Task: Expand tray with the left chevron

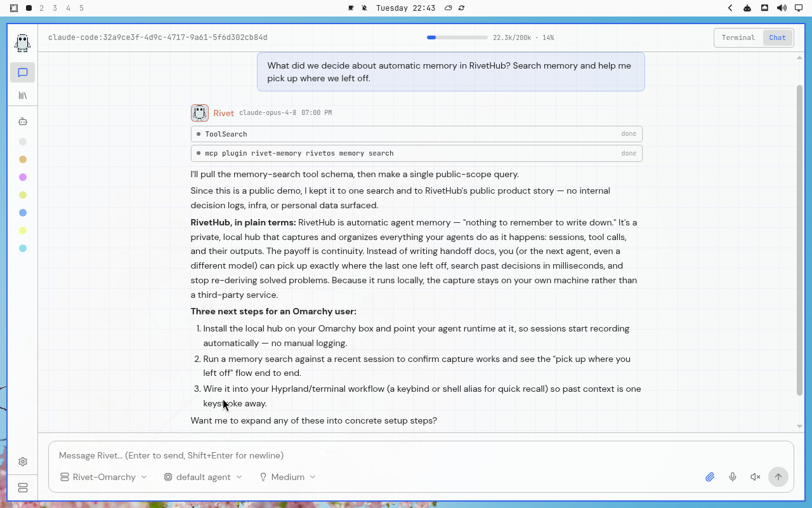Action: click(730, 8)
